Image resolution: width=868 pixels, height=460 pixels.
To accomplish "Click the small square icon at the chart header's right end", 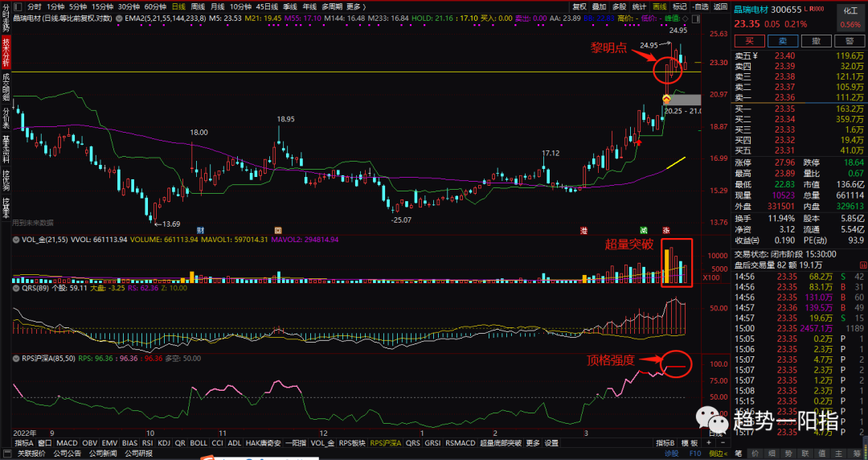I will [x=696, y=18].
